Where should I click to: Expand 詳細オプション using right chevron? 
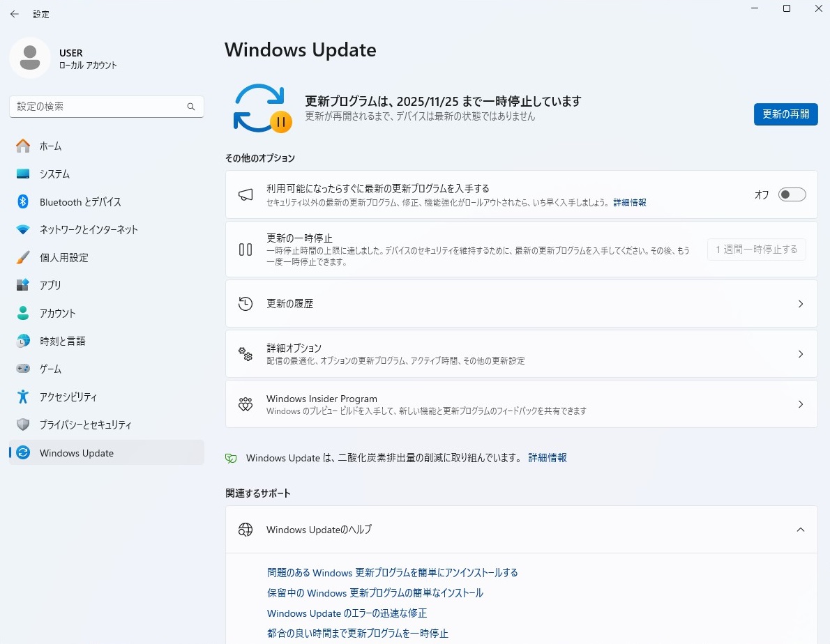tap(800, 354)
